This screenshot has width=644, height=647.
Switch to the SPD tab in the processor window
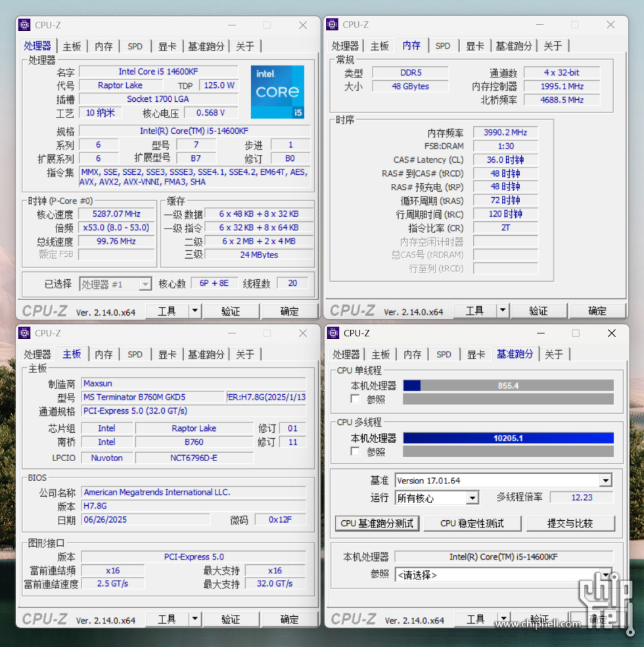tap(135, 46)
